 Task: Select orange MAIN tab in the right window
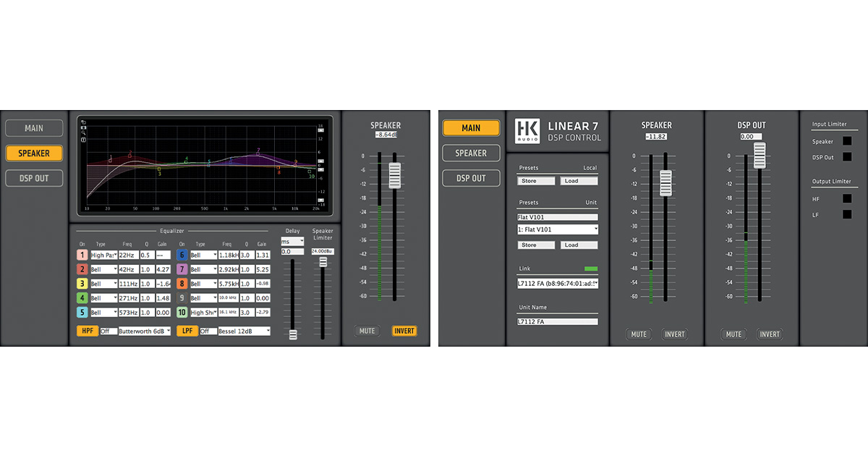pos(471,128)
